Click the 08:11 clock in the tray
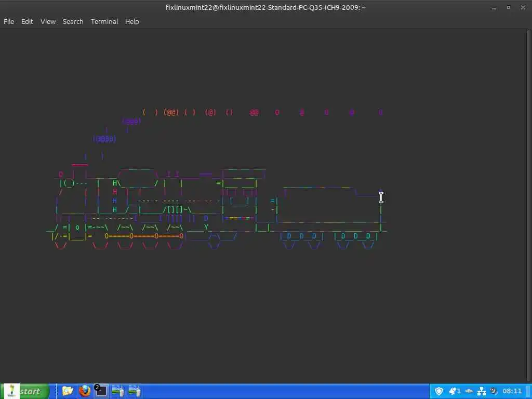Screen dimensions: 532x399 512,391
